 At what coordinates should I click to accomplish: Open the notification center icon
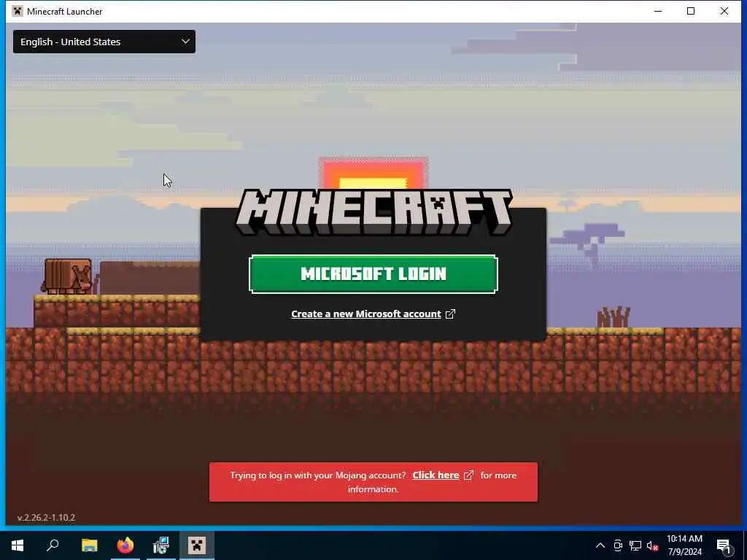[724, 545]
